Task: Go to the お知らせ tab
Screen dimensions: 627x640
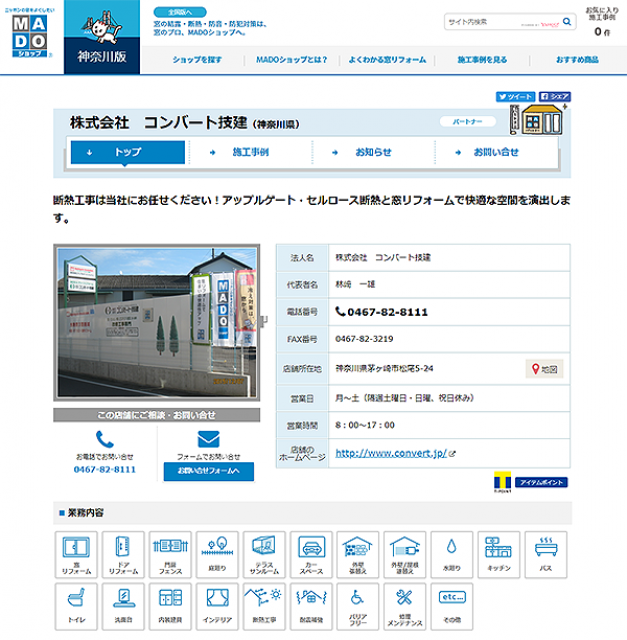Action: (x=373, y=152)
